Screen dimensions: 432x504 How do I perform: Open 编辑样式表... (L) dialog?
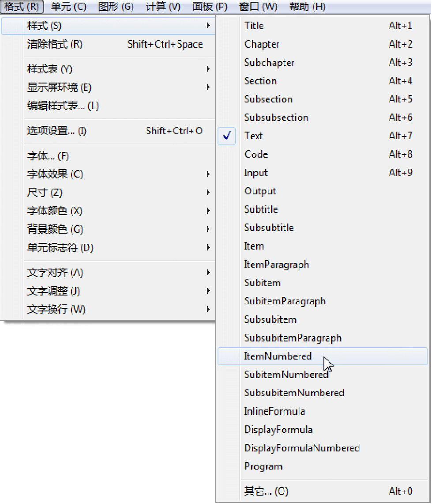point(108,106)
